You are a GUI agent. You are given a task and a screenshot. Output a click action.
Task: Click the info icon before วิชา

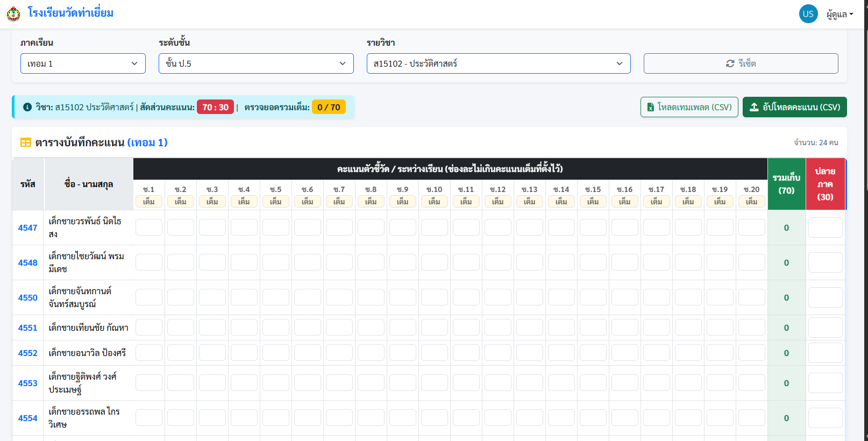click(x=27, y=107)
